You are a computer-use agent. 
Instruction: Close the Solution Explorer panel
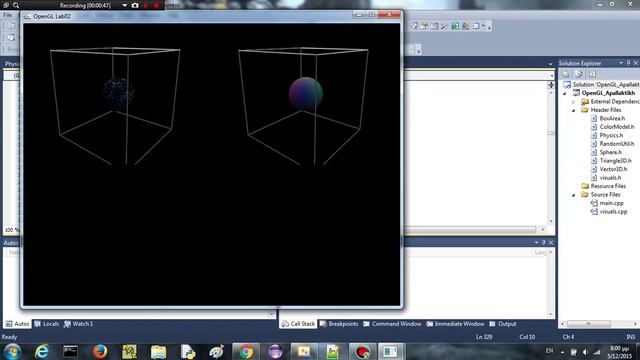(636, 63)
